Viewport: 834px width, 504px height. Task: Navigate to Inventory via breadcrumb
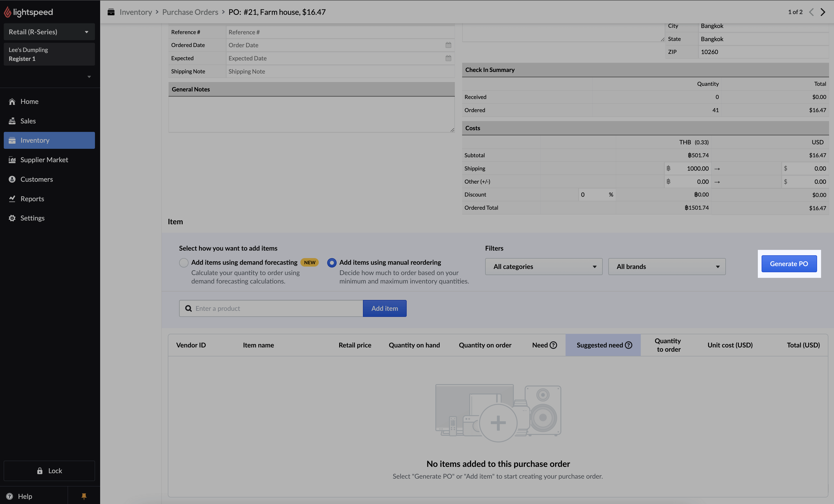pos(135,12)
